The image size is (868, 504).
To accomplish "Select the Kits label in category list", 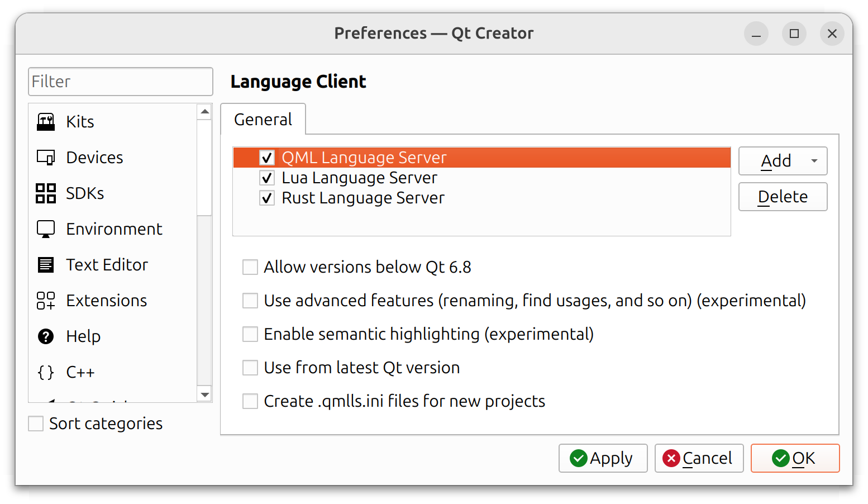I will [x=80, y=122].
